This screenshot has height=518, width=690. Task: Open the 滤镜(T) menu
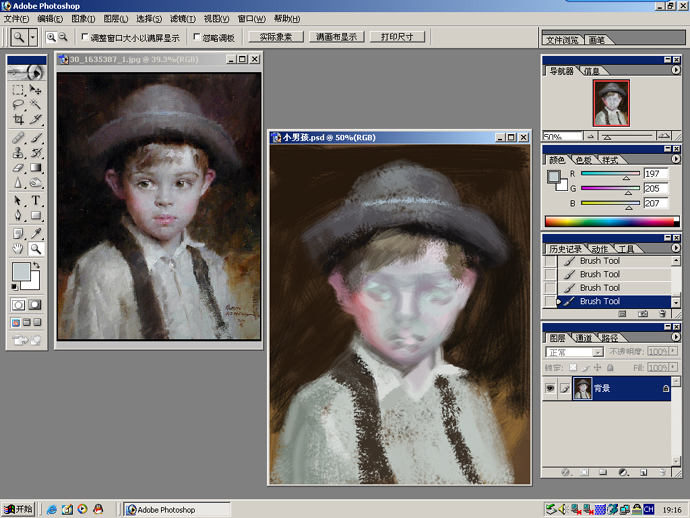click(183, 18)
